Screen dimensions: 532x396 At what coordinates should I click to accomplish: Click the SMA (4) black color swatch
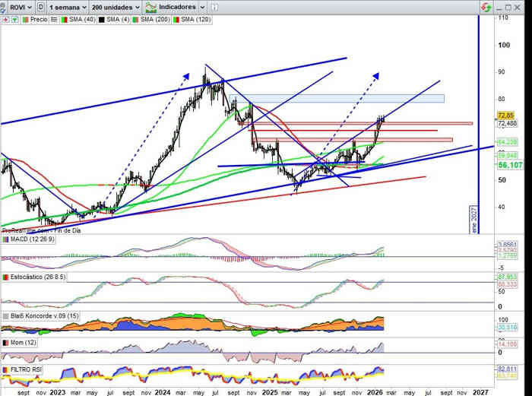coord(100,19)
